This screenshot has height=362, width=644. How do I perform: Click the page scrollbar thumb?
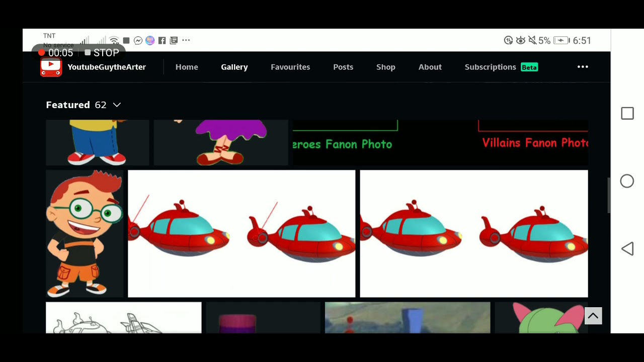[x=609, y=196]
